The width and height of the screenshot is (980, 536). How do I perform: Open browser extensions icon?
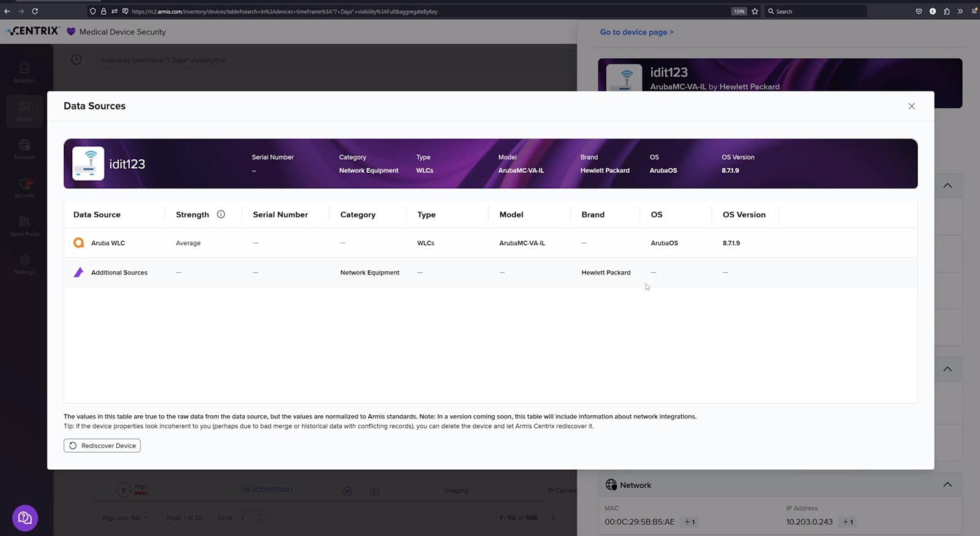tap(946, 11)
